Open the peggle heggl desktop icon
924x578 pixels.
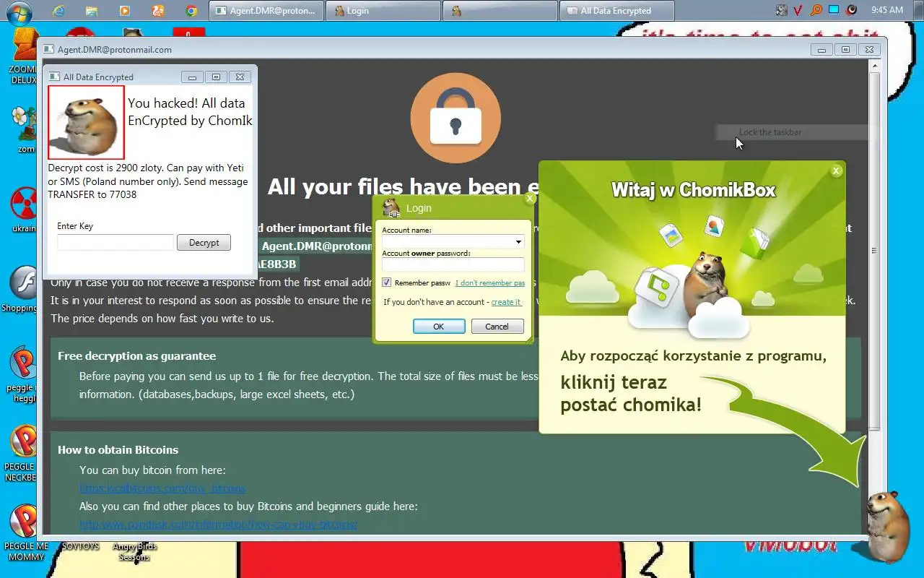tap(24, 374)
